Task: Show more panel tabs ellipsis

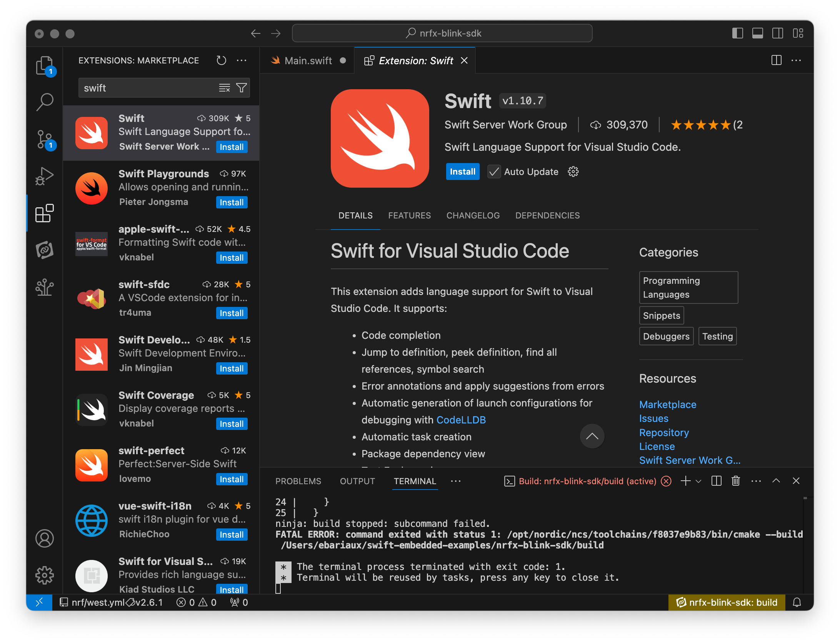Action: click(x=456, y=481)
